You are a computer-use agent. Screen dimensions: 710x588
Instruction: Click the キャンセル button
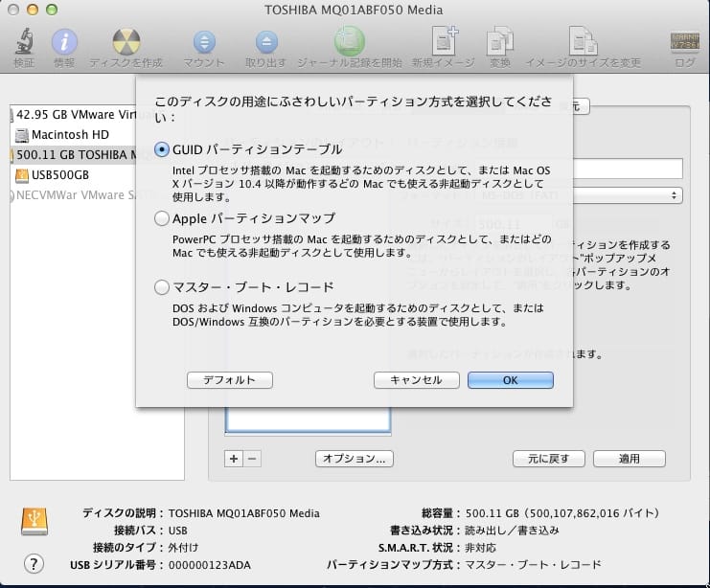click(x=417, y=380)
